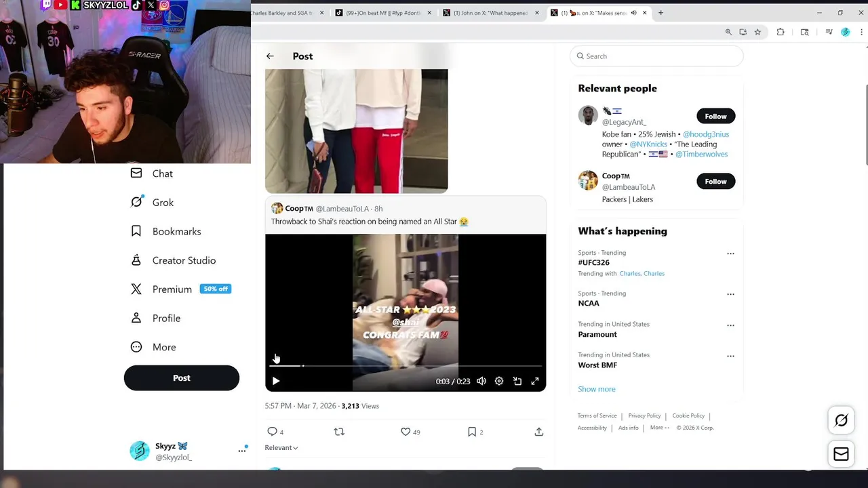Viewport: 868px width, 488px height.
Task: Share the post via upload icon
Action: coord(539,432)
